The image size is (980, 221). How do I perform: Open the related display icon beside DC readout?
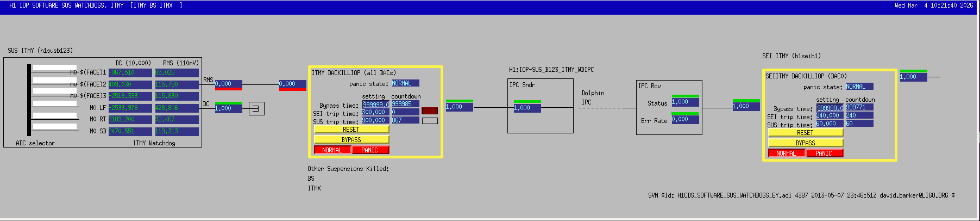point(256,108)
